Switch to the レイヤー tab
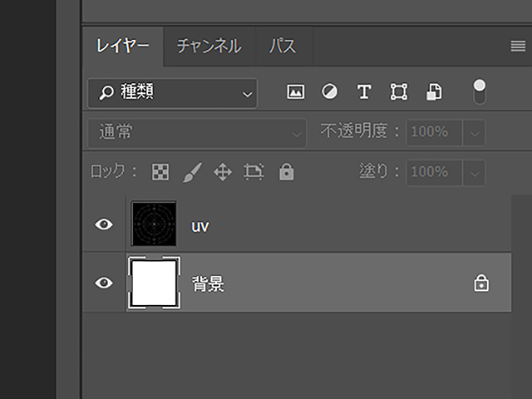The height and width of the screenshot is (399, 532). 122,47
